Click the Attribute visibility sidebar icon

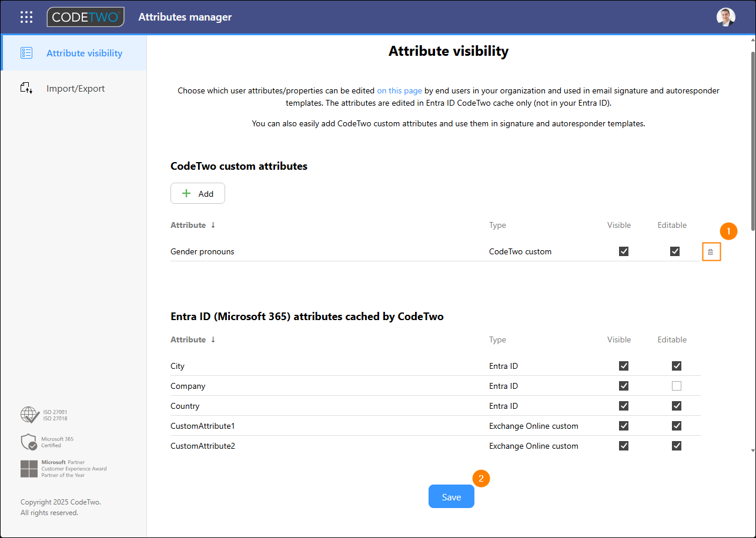[x=26, y=53]
